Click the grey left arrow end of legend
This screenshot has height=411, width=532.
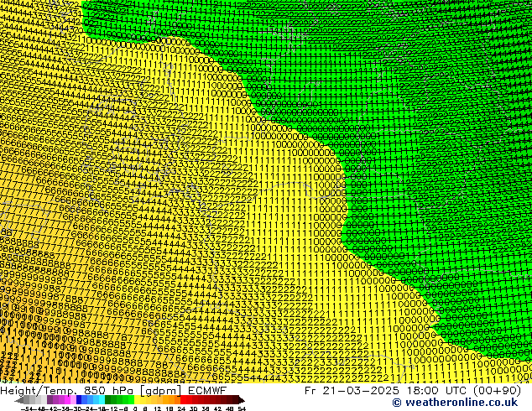[x=18, y=400]
